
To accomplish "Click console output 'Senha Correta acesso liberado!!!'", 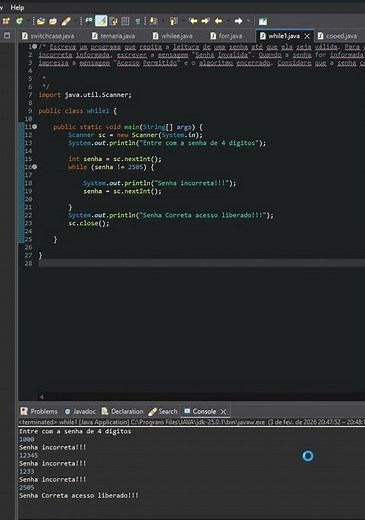I will [79, 495].
